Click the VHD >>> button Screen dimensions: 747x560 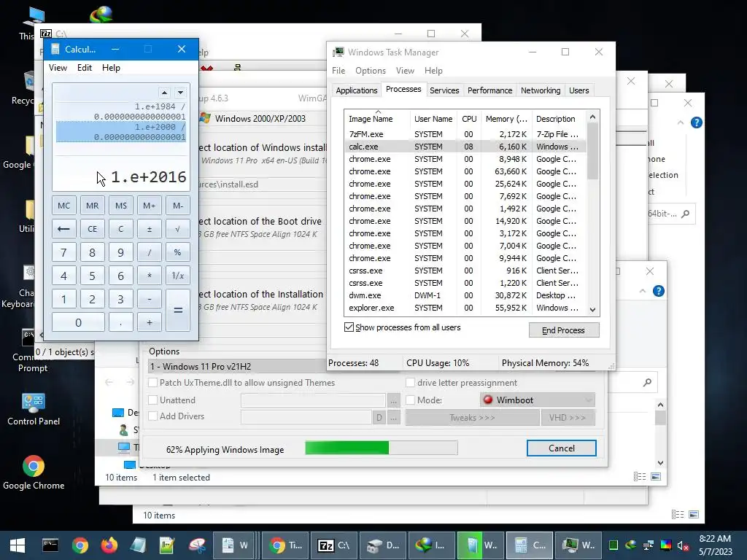pos(567,418)
